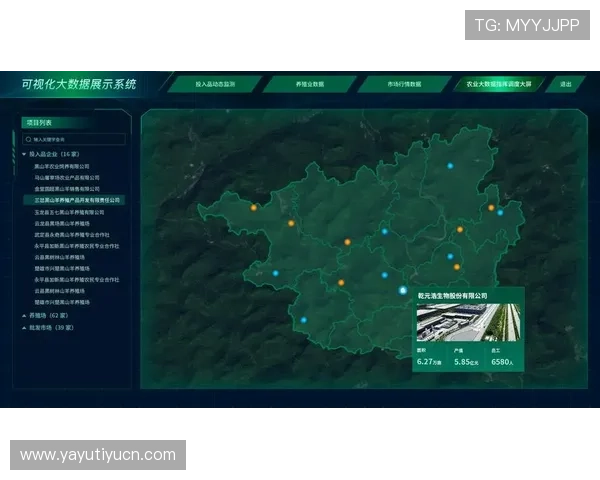Open the factory aerial photo thumbnail
600x480 pixels.
pos(468,322)
